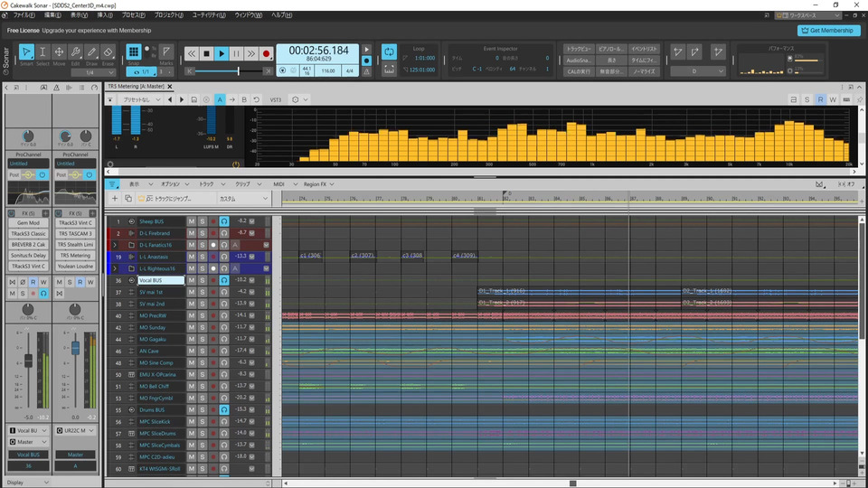This screenshot has width=868, height=488.
Task: Save the TR5 Metering preset
Action: pyautogui.click(x=195, y=99)
